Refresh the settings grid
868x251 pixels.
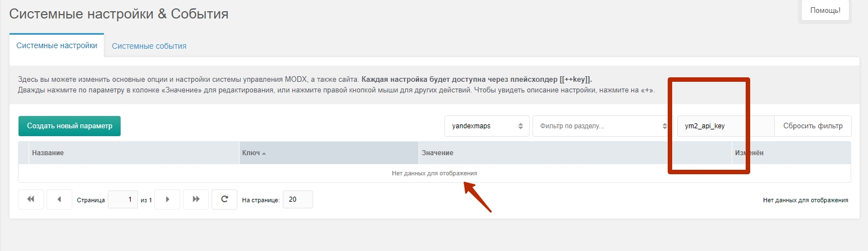point(224,199)
